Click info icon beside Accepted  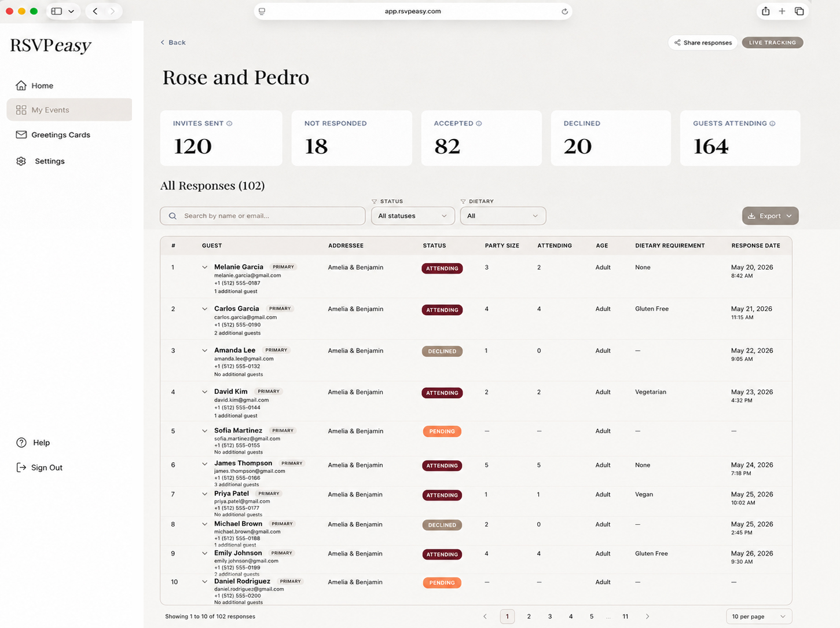click(x=479, y=123)
